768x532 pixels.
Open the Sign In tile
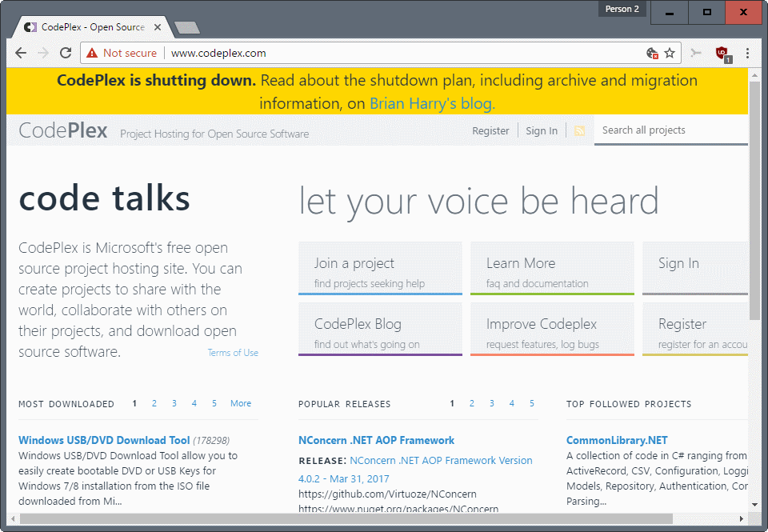click(695, 269)
